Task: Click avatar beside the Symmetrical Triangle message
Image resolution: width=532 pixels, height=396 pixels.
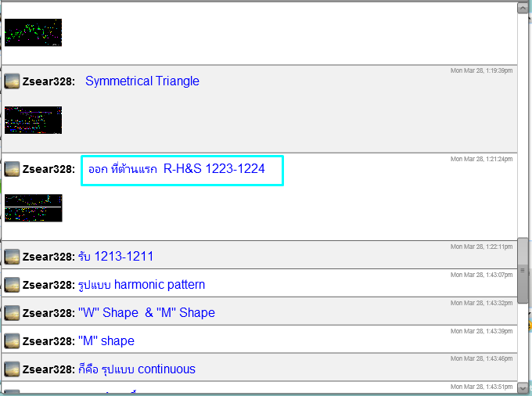Action: (x=12, y=81)
